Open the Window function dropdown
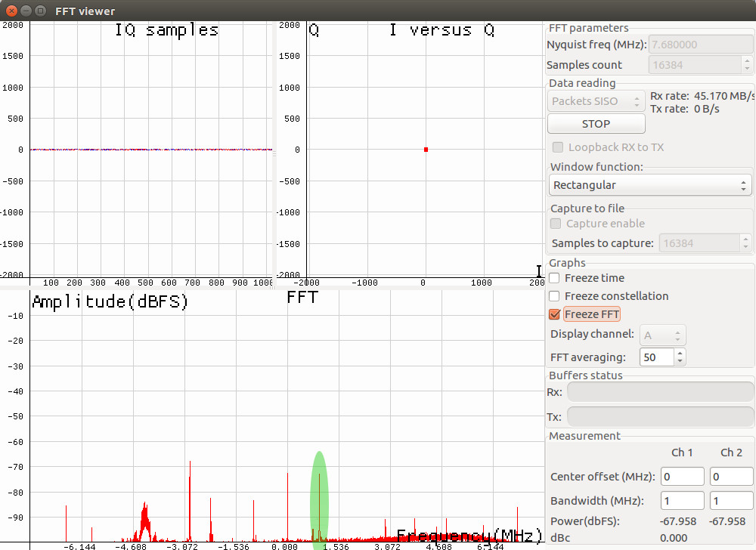This screenshot has width=756, height=550. 650,185
